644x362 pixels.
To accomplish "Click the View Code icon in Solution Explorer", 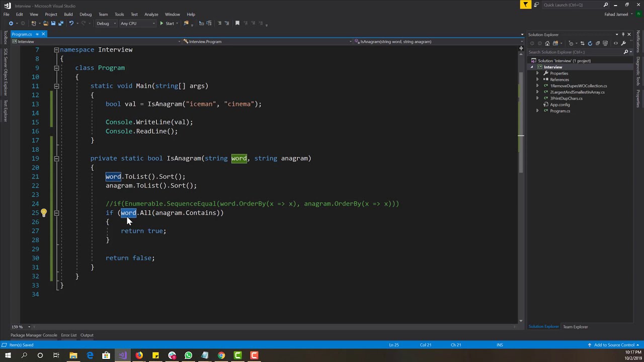I will [x=616, y=43].
